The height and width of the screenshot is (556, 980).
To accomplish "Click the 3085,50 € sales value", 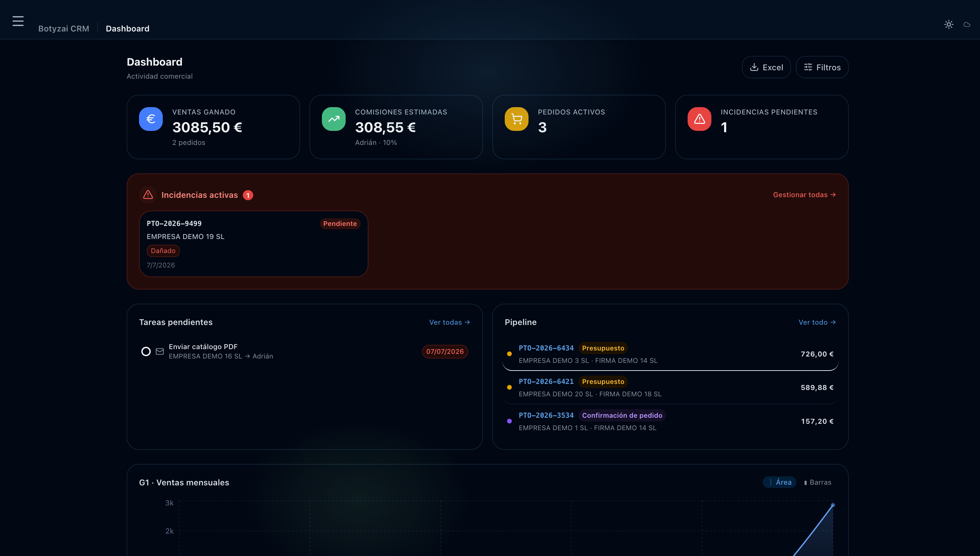I will pos(207,127).
